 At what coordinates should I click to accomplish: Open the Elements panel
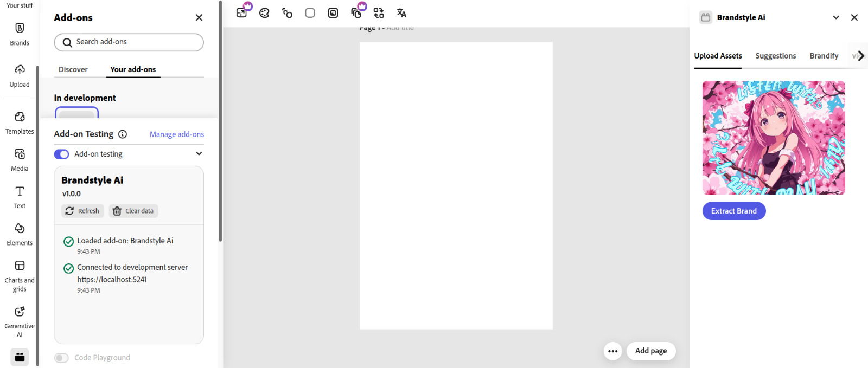[x=20, y=234]
